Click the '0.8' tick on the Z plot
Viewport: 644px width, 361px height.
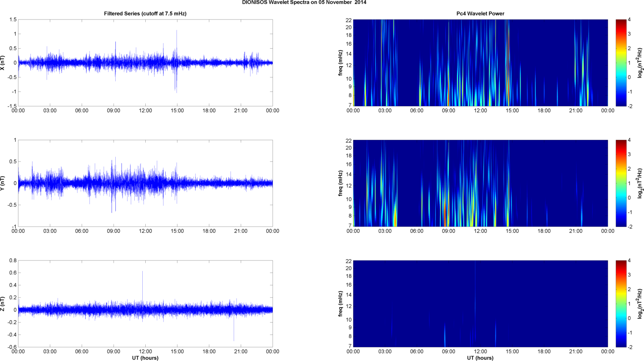click(13, 261)
